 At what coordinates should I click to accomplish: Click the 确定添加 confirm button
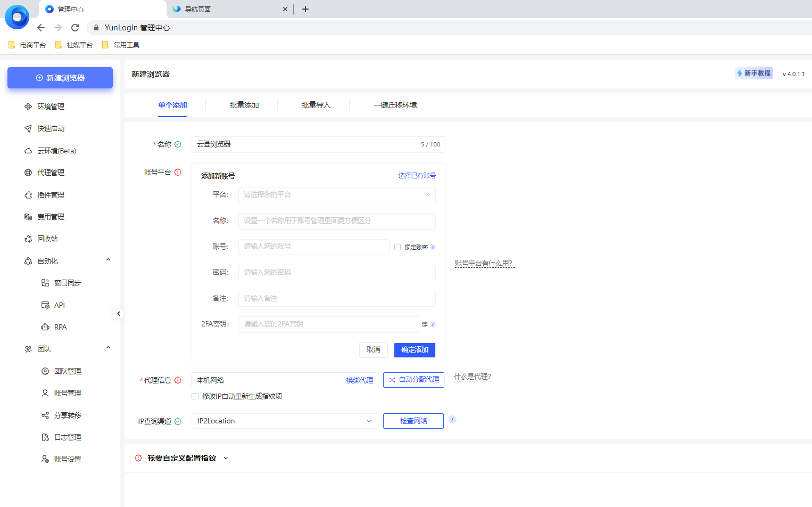[x=415, y=350]
